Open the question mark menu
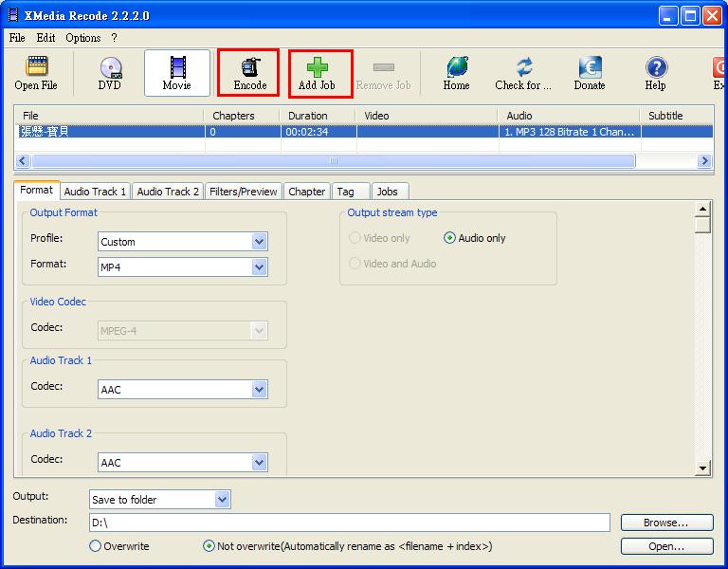The image size is (728, 569). (x=114, y=38)
